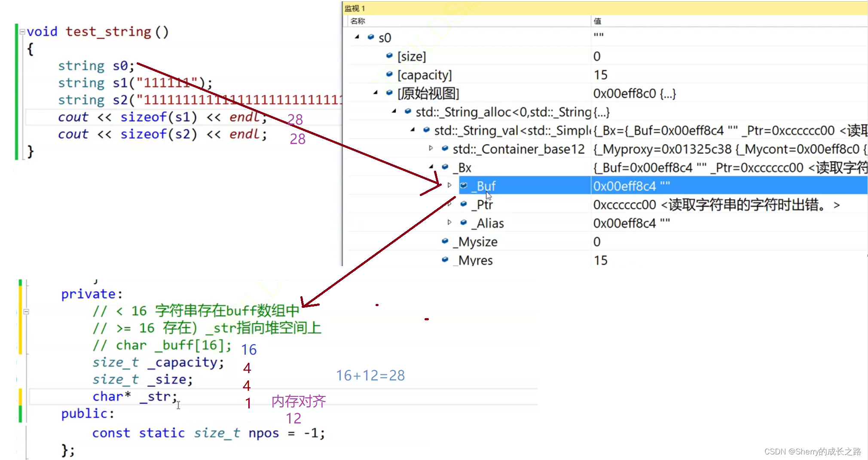Click the _Mysize value 0
This screenshot has width=868, height=460.
[x=597, y=242]
